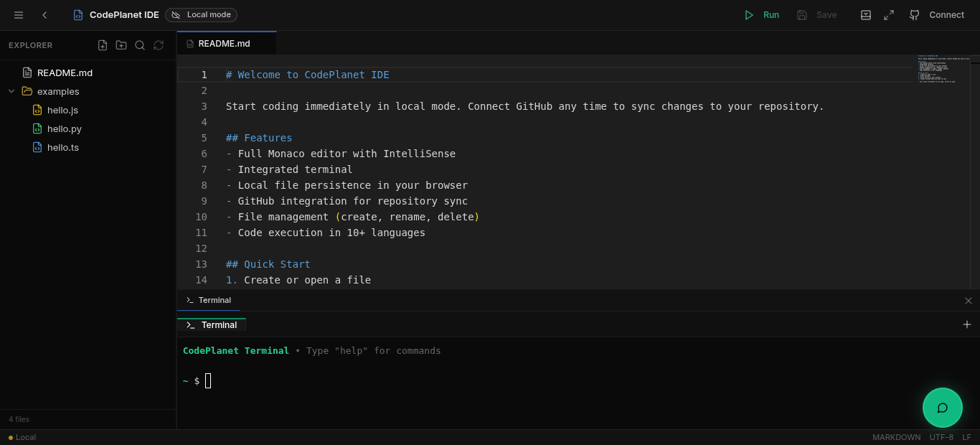Click the back arrow icon
This screenshot has height=445, width=980.
[x=44, y=15]
